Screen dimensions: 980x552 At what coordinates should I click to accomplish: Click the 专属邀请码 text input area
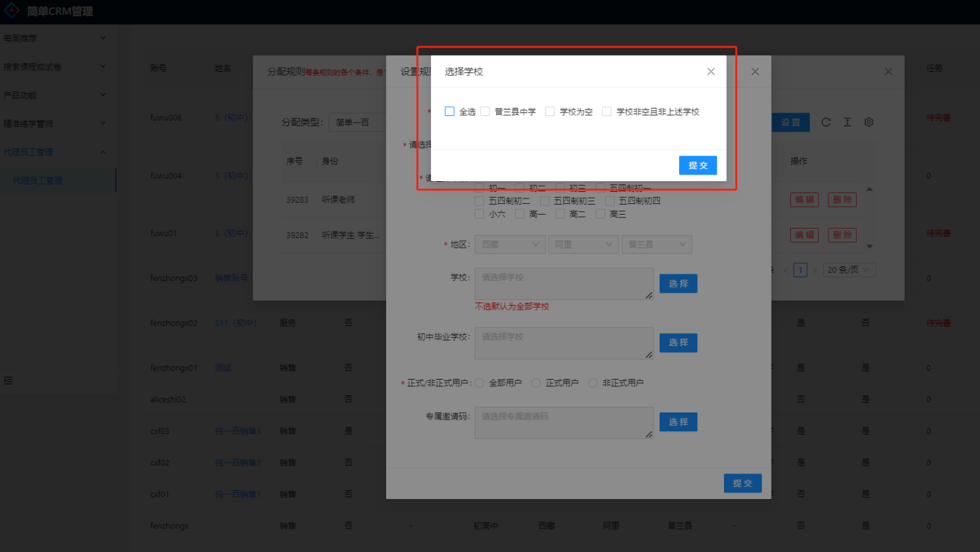pos(563,423)
